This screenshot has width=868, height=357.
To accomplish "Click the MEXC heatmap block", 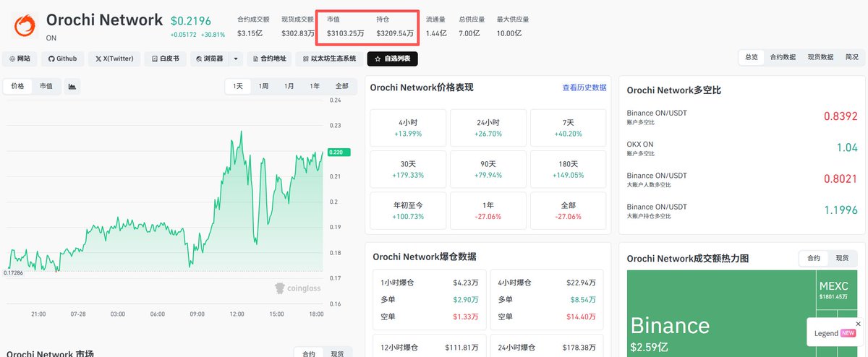I will [x=838, y=291].
